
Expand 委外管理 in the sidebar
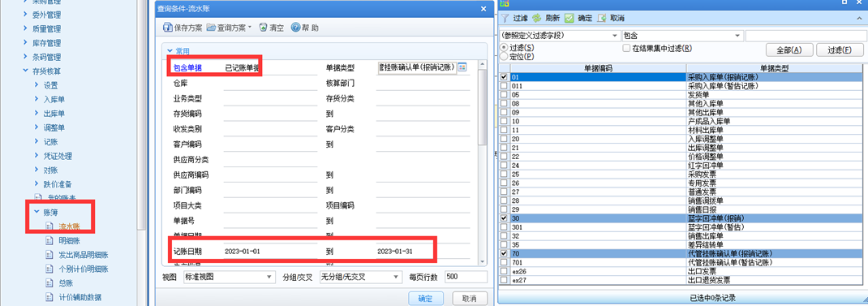point(25,15)
